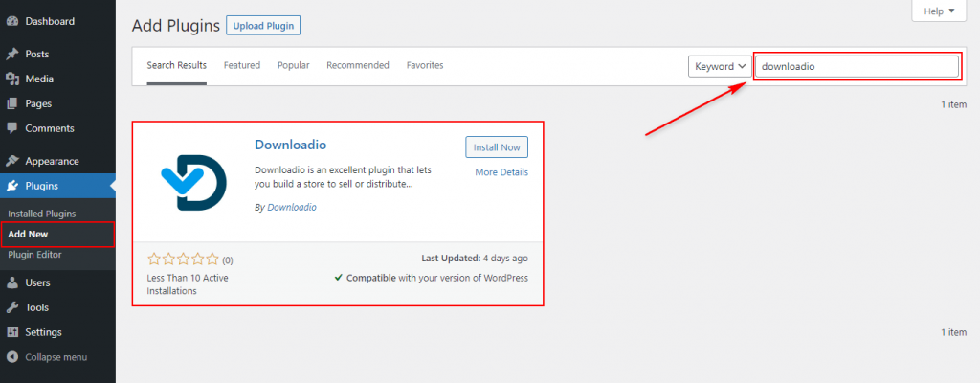Switch to Popular plugins tab
Image resolution: width=980 pixels, height=383 pixels.
click(x=294, y=65)
